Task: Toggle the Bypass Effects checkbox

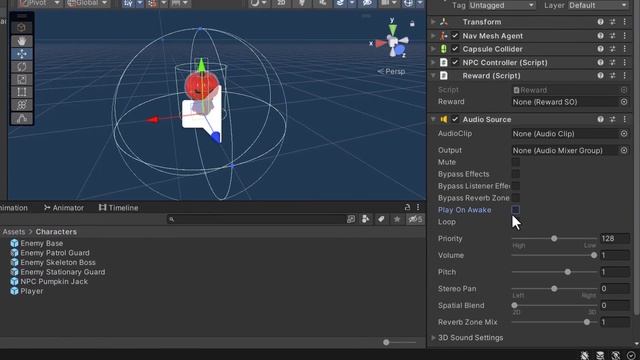Action: [516, 174]
